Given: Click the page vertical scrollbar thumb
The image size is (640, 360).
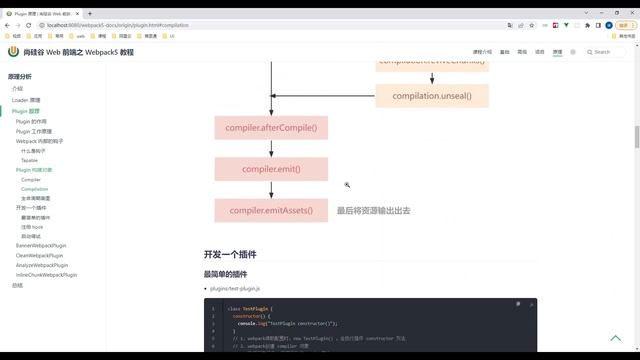Looking at the screenshot, I should point(637,137).
